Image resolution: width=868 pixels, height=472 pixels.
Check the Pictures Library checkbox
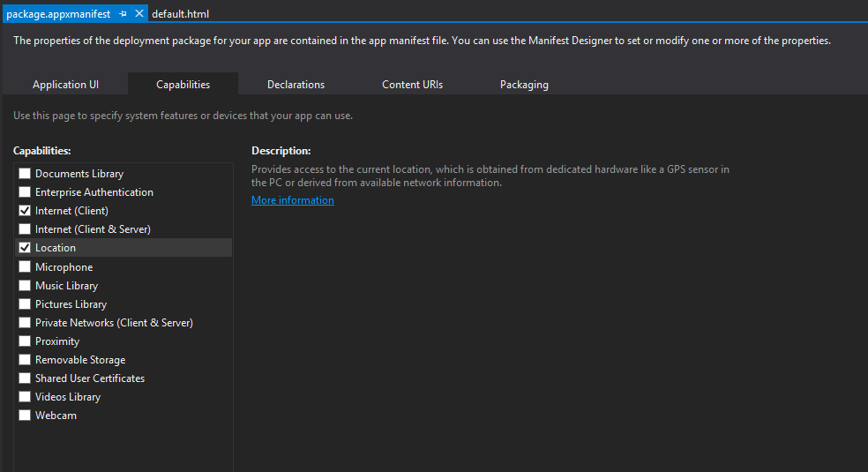pyautogui.click(x=25, y=304)
